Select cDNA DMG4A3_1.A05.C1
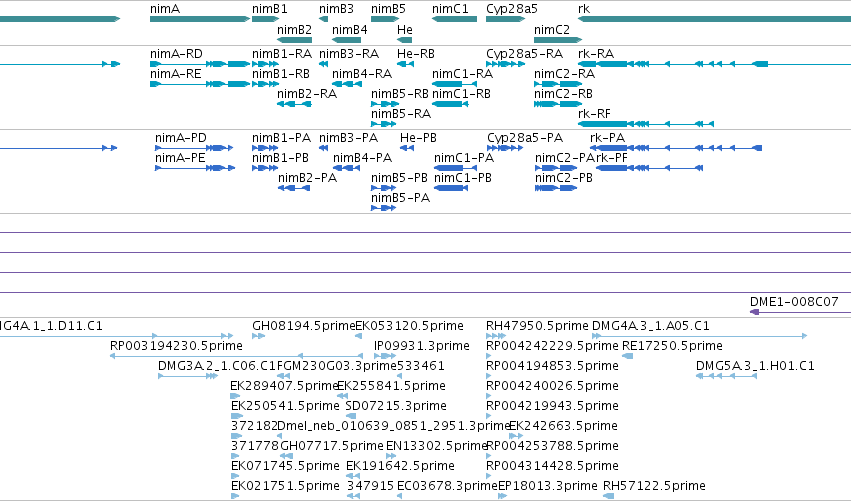This screenshot has height=501, width=851. point(700,335)
